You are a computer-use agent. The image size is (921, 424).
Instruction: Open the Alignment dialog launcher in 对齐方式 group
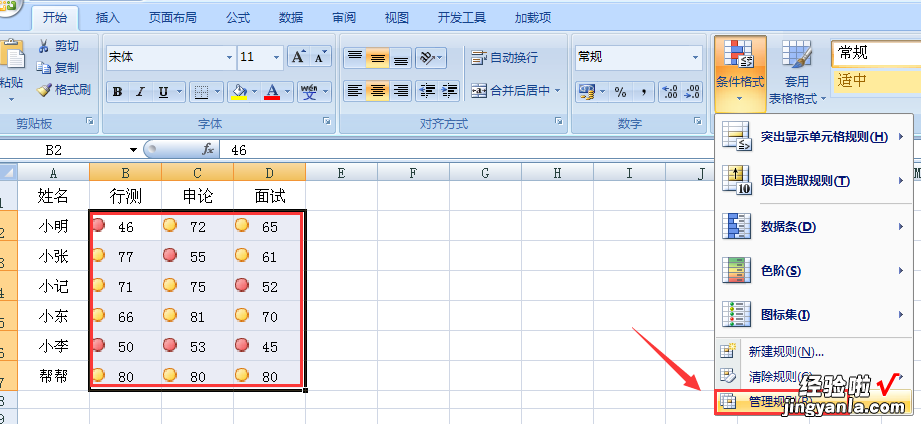pos(559,121)
